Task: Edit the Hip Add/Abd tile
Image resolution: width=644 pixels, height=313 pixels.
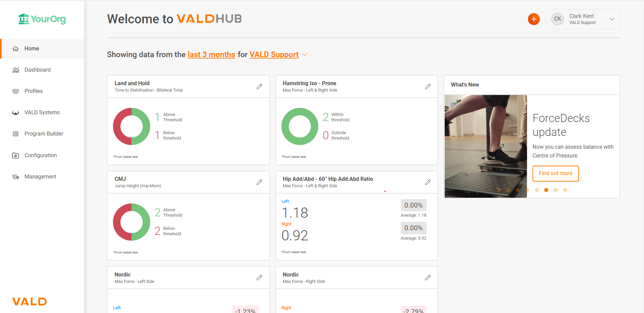Action: coord(428,182)
